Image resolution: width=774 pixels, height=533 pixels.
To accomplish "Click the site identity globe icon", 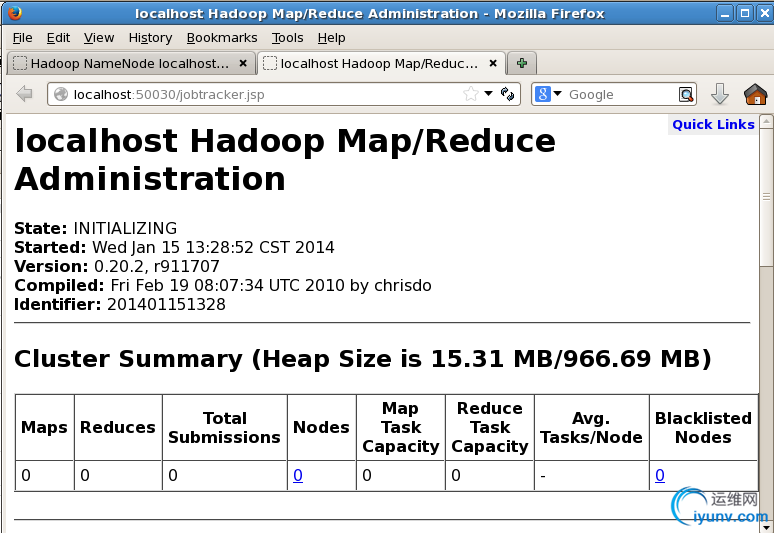I will pyautogui.click(x=61, y=94).
